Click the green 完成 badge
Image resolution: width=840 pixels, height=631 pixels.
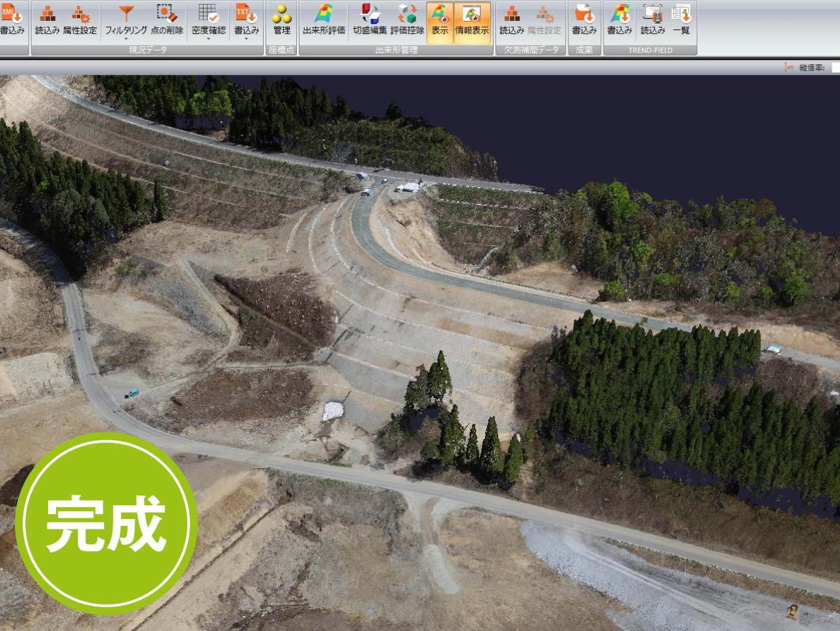pos(106,523)
